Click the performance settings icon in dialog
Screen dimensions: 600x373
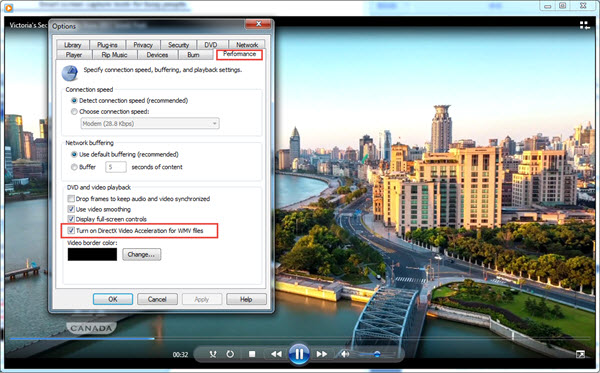pyautogui.click(x=70, y=73)
